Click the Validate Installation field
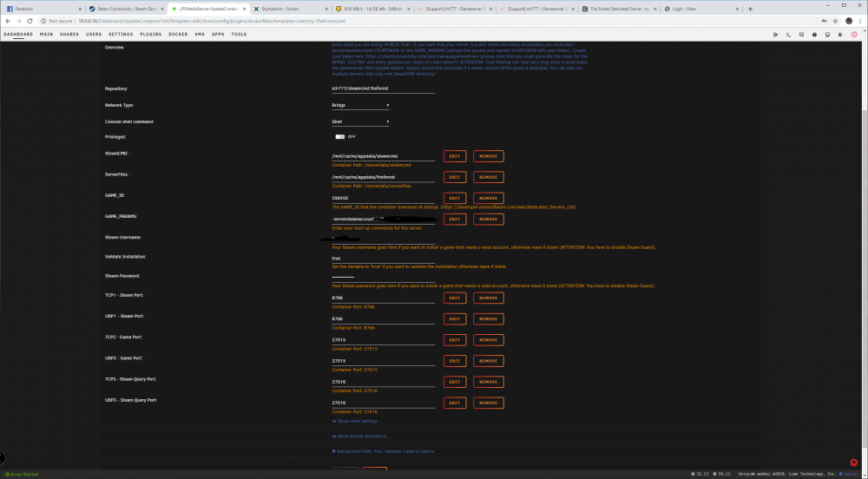The image size is (868, 479). point(383,259)
